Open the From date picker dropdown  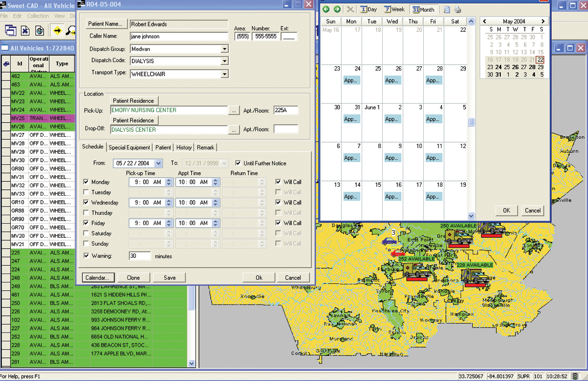tap(158, 163)
